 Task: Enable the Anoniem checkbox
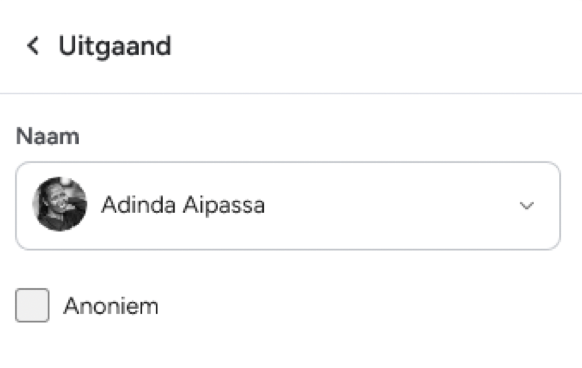pos(32,305)
